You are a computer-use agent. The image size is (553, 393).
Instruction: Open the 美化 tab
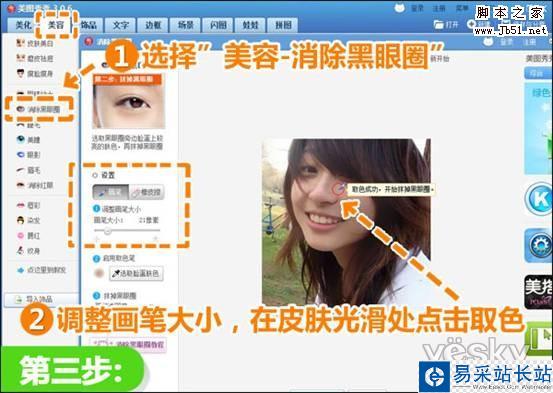(24, 25)
